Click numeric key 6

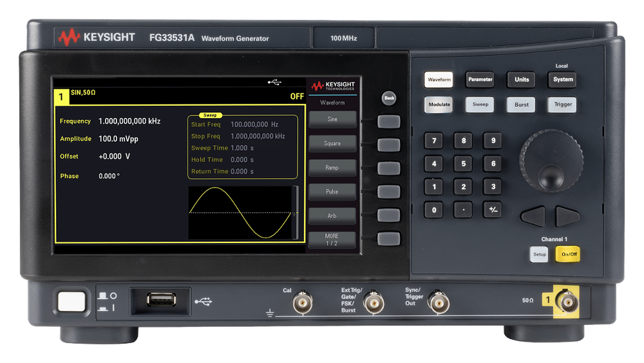493,164
